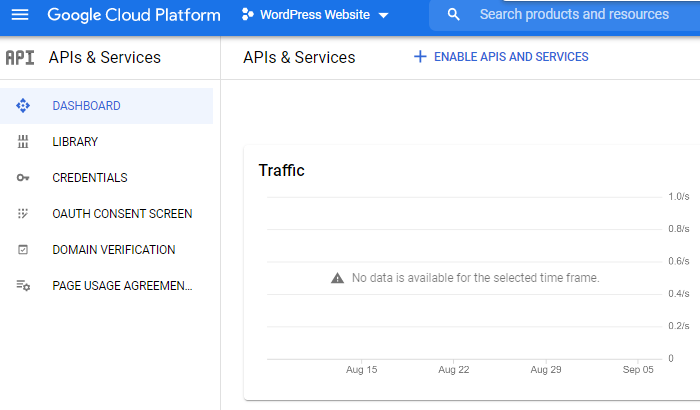Screen dimensions: 700x410
Task: Click the Library sidebar icon
Action: 23,142
